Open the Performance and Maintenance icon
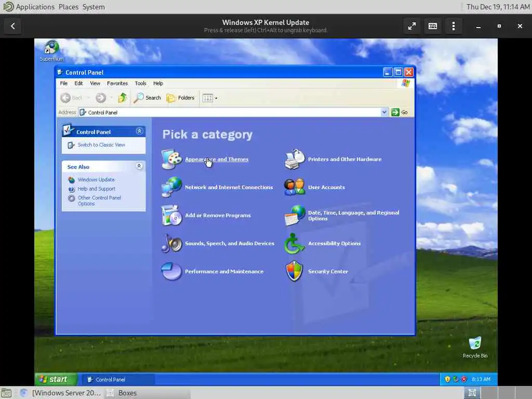 pos(171,271)
